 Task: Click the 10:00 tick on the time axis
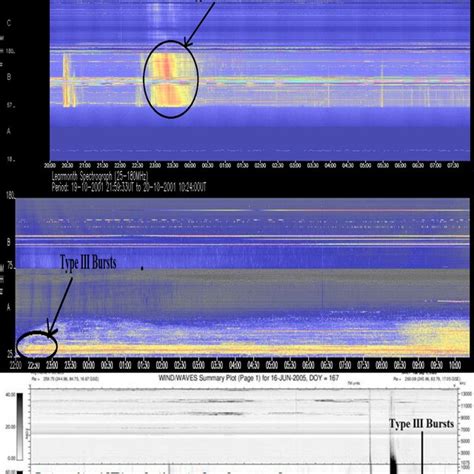click(455, 365)
